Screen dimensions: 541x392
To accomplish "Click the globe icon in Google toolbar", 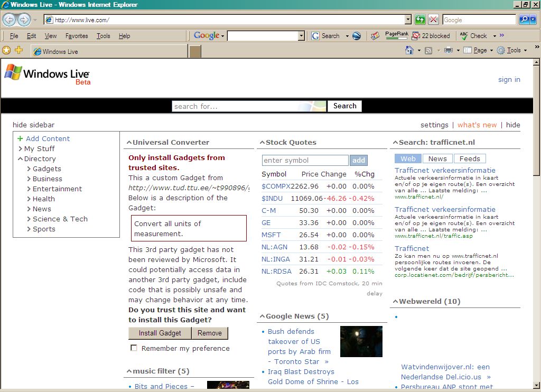I will point(357,36).
